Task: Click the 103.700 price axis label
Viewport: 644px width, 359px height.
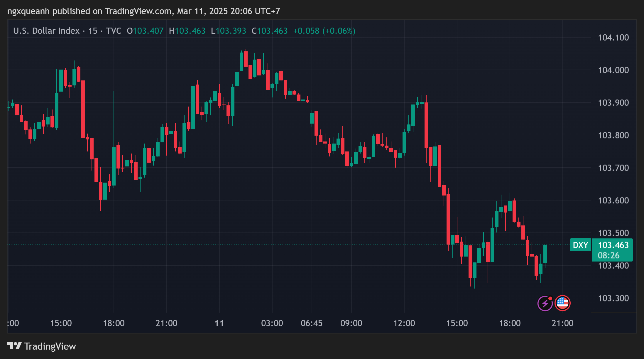Action: (613, 168)
